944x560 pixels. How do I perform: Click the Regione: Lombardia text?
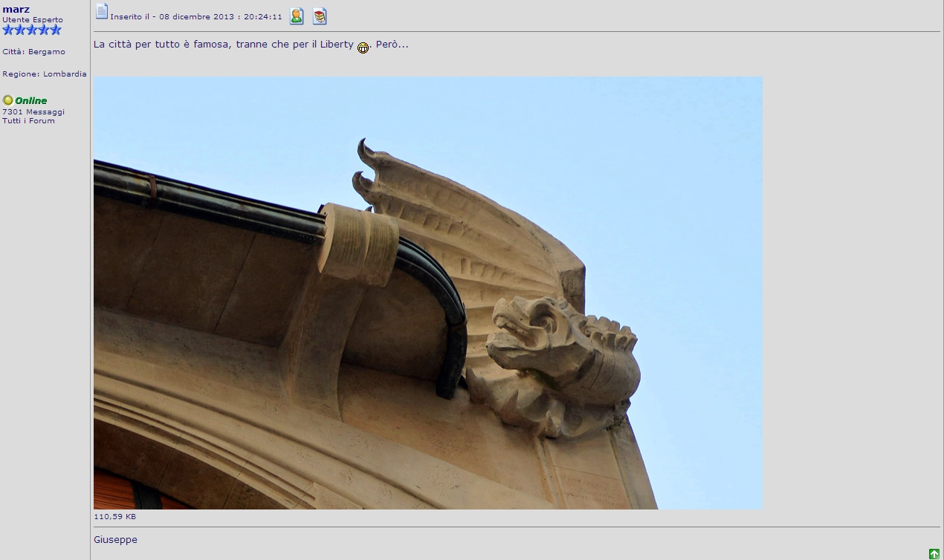tap(45, 74)
